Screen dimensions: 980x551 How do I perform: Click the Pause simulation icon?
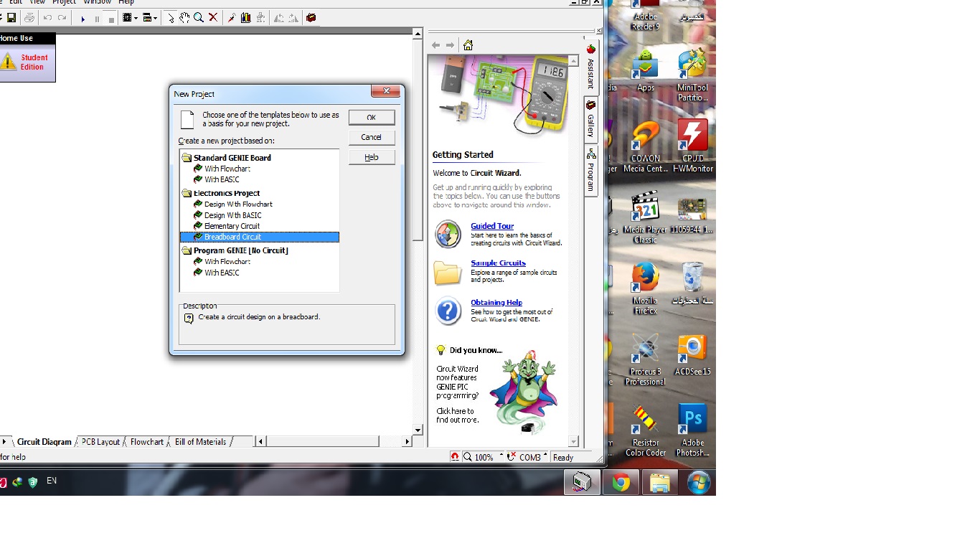click(x=97, y=19)
